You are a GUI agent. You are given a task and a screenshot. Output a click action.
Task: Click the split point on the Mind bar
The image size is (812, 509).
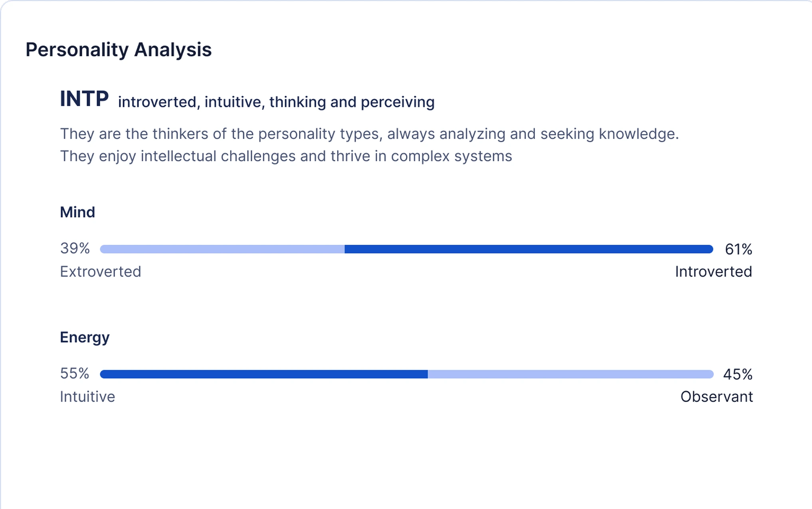pos(345,249)
